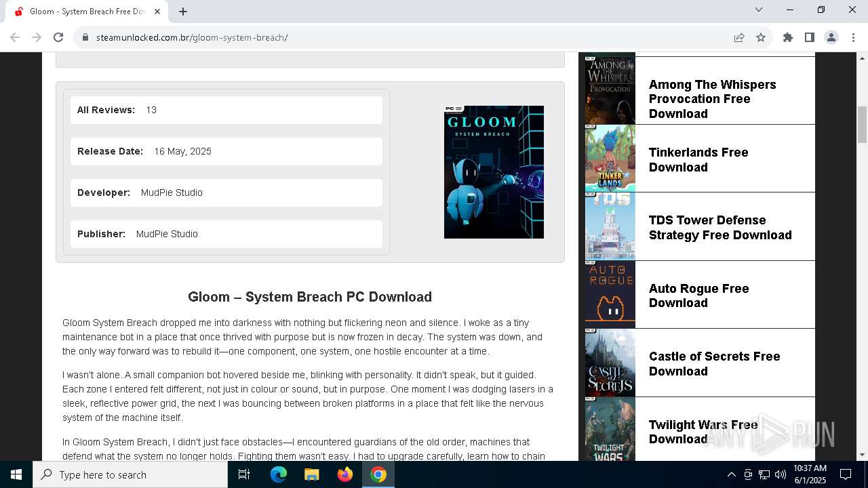Show hidden system tray icons

(x=731, y=474)
